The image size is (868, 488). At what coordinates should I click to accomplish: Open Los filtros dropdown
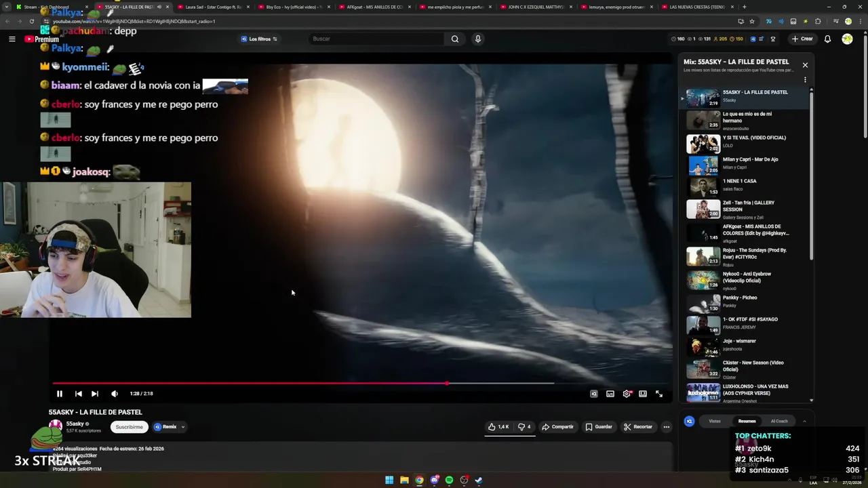click(x=259, y=39)
